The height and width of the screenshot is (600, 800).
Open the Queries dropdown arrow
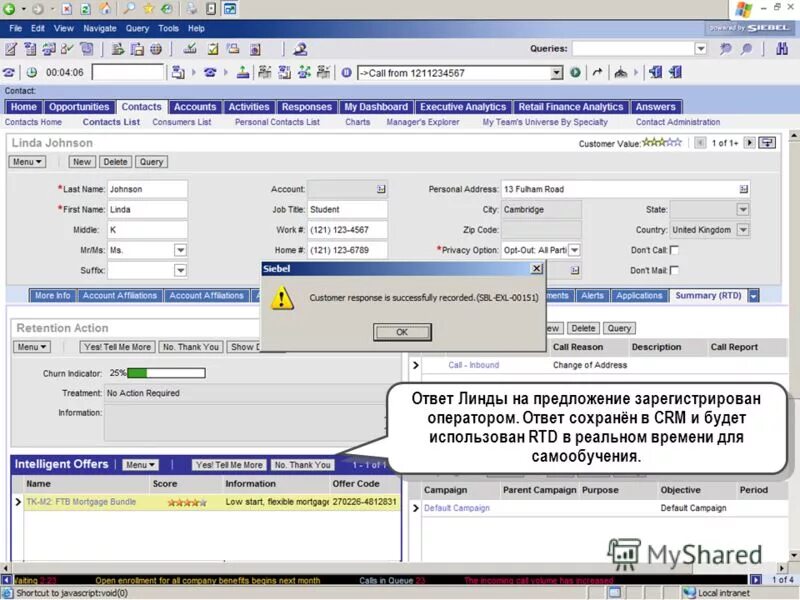(x=701, y=48)
